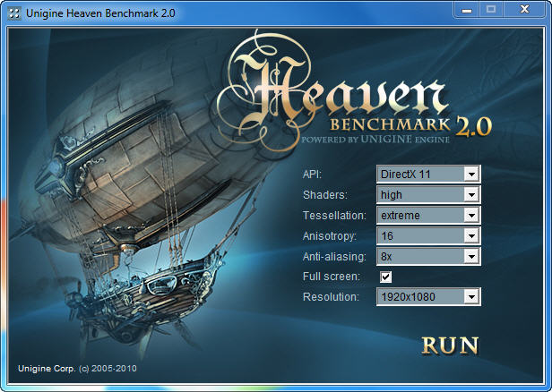This screenshot has height=392, width=552.
Task: Click the Full screen: label text
Action: [x=332, y=277]
